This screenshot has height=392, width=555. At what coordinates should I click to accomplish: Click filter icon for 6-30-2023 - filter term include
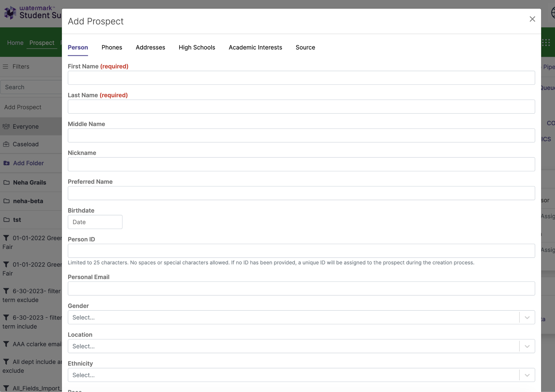point(6,318)
